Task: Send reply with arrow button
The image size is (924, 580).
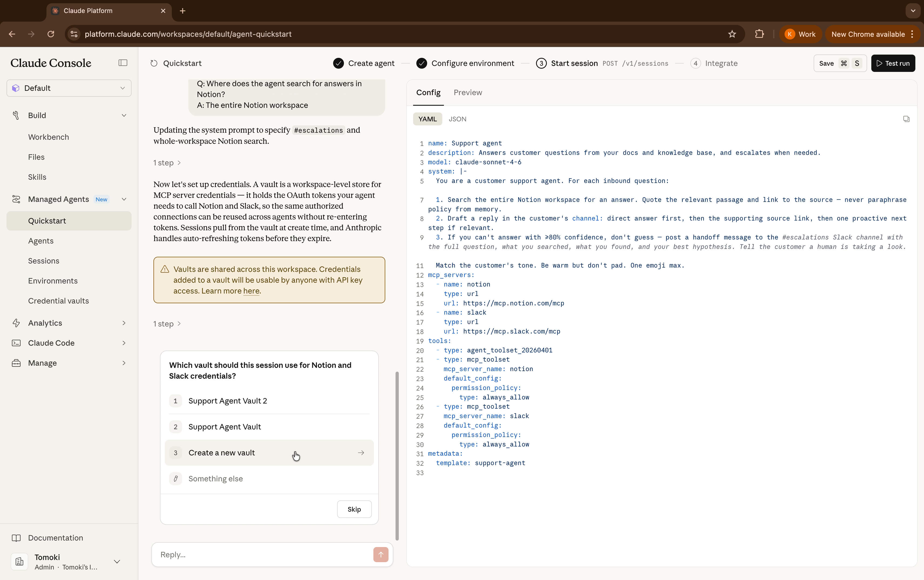Action: (x=381, y=554)
